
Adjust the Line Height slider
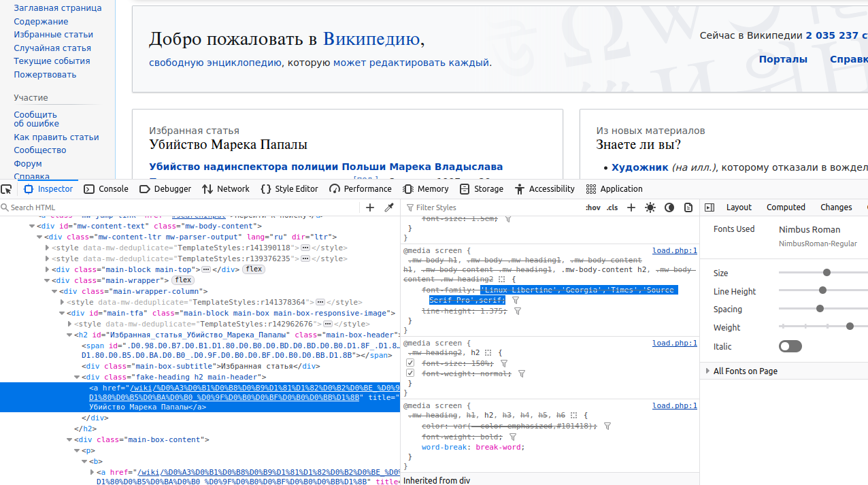[823, 290]
